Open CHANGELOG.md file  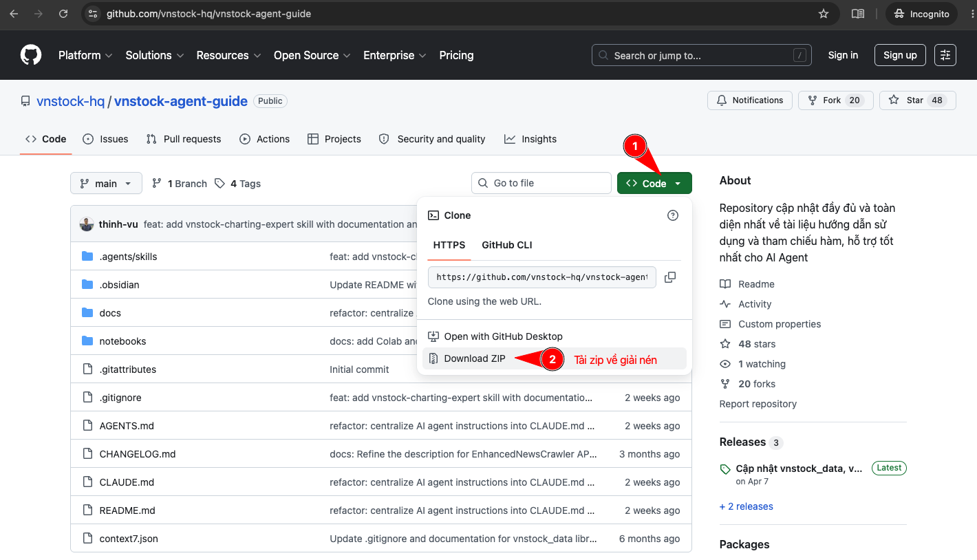click(x=138, y=454)
